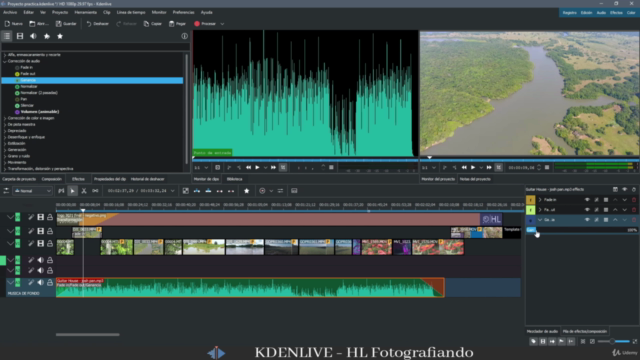Toggle all effects eye in effect stack header
Screen dimensions: 640x360
pyautogui.click(x=624, y=189)
